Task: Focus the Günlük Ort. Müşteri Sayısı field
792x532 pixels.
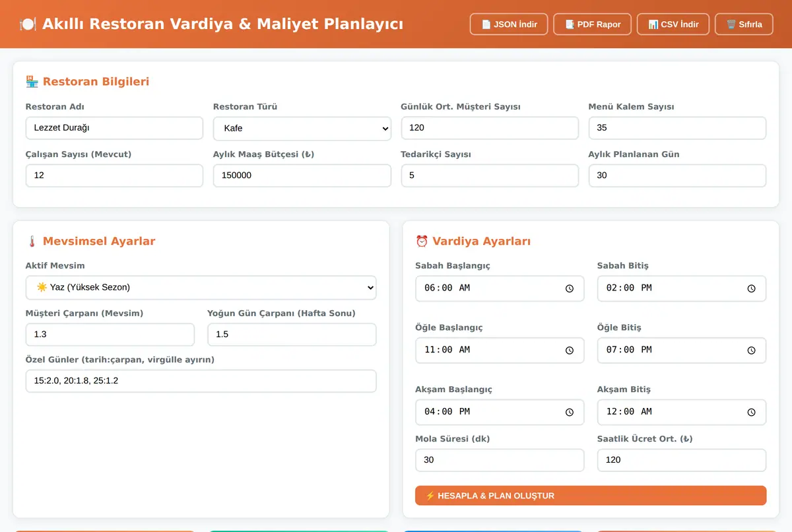Action: (490, 128)
